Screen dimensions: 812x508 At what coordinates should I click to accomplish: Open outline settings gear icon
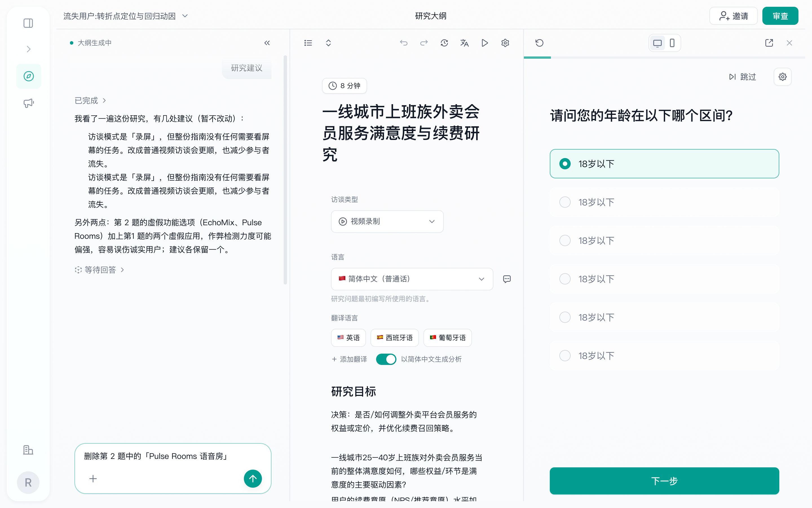pyautogui.click(x=505, y=43)
